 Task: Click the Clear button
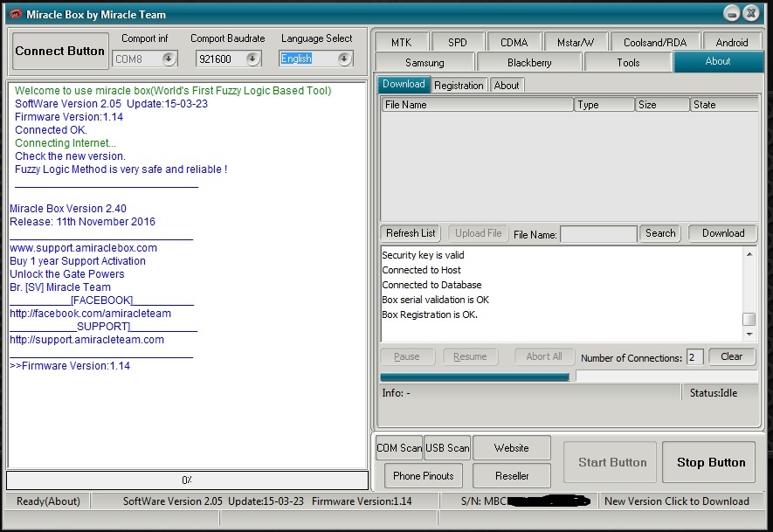pyautogui.click(x=732, y=356)
